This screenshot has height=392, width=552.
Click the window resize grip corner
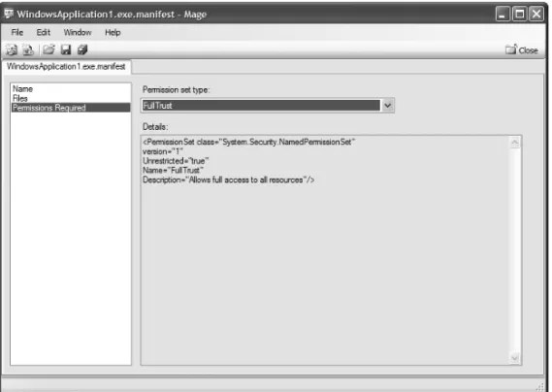pyautogui.click(x=540, y=387)
